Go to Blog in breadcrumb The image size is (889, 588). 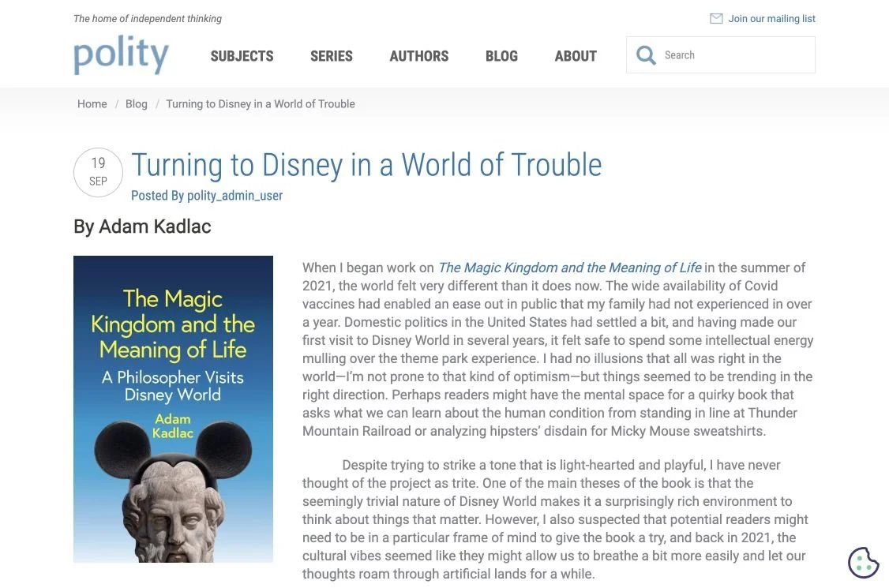[136, 103]
